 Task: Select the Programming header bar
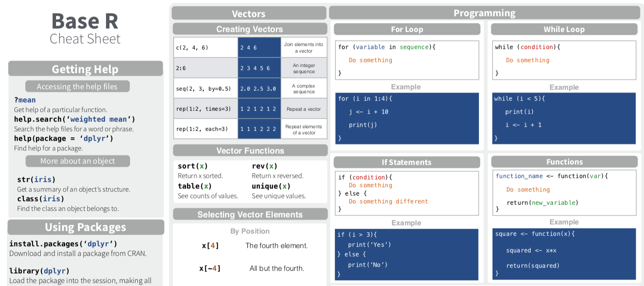[484, 13]
